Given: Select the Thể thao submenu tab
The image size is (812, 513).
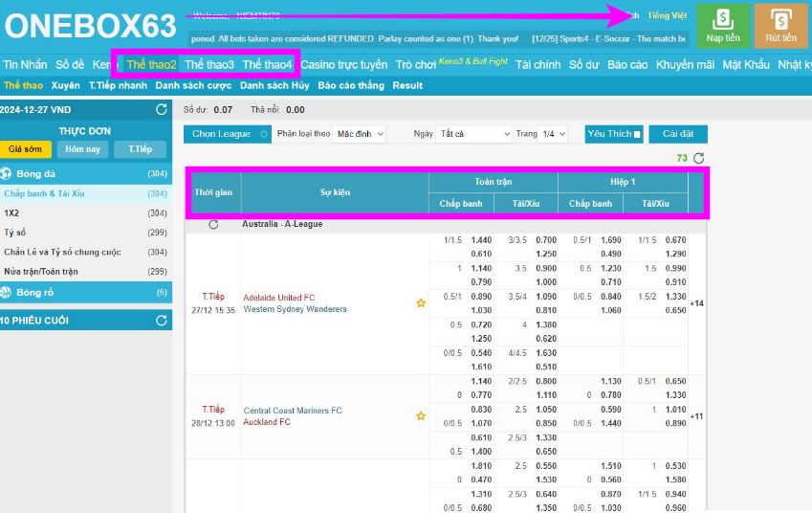Looking at the screenshot, I should coord(23,85).
